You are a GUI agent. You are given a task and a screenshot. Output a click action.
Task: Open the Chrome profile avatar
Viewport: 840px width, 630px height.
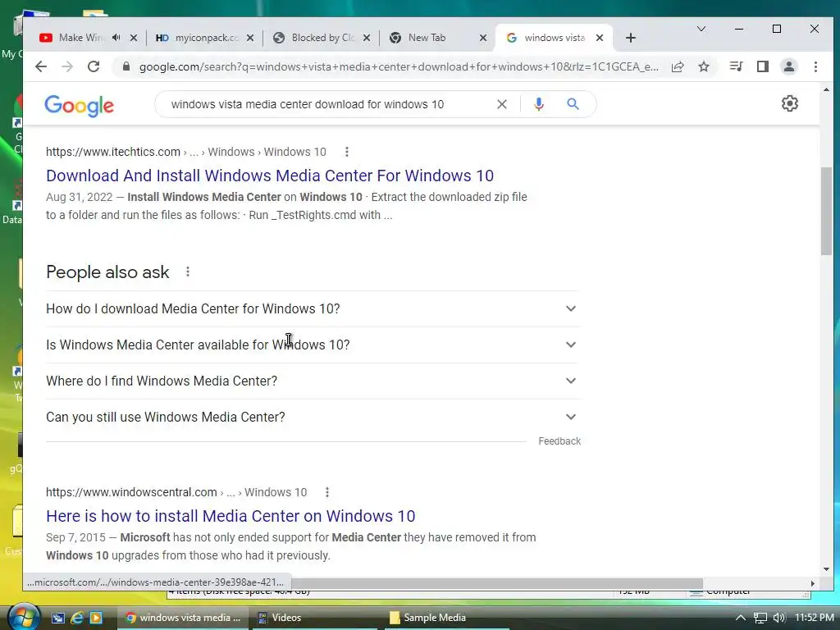pyautogui.click(x=788, y=66)
